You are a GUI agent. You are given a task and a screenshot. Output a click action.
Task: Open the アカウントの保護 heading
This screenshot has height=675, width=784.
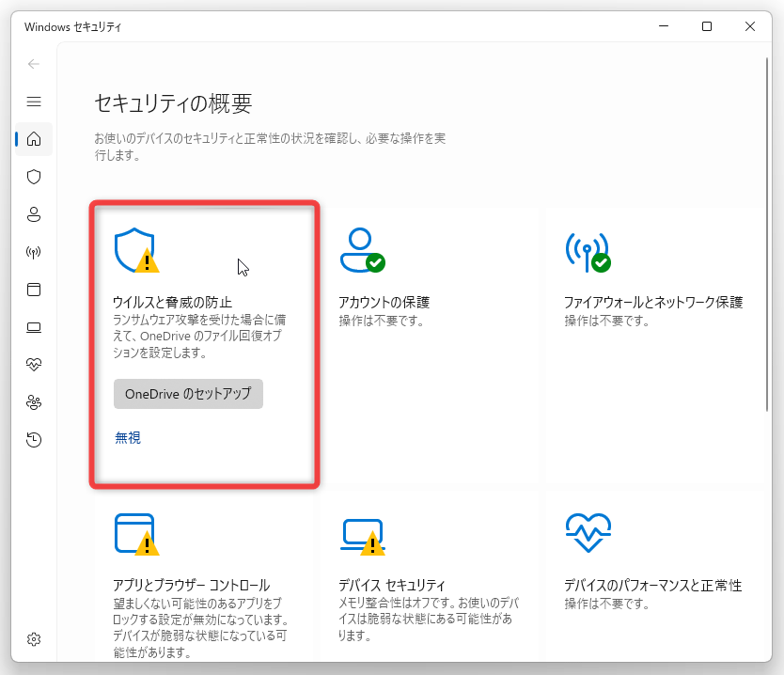384,302
